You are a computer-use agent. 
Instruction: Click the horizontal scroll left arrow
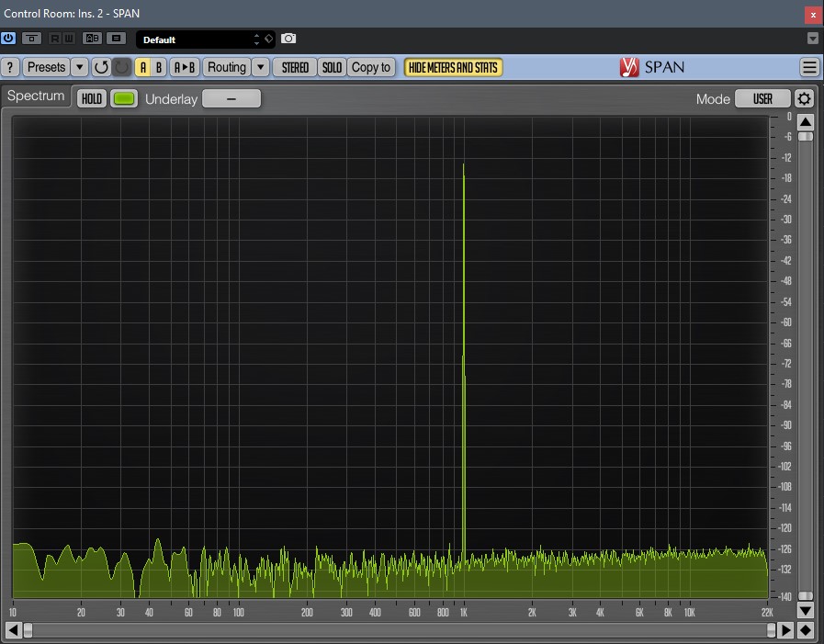14,630
